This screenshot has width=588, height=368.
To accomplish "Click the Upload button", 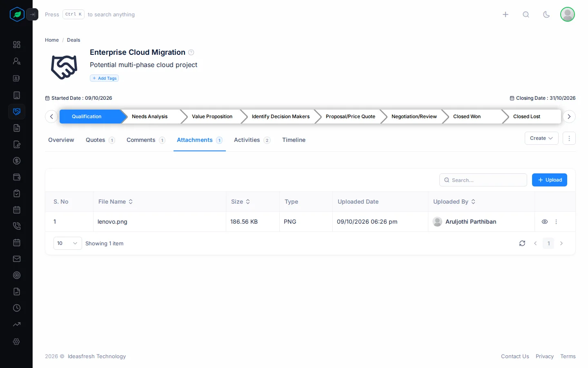I will (x=550, y=180).
